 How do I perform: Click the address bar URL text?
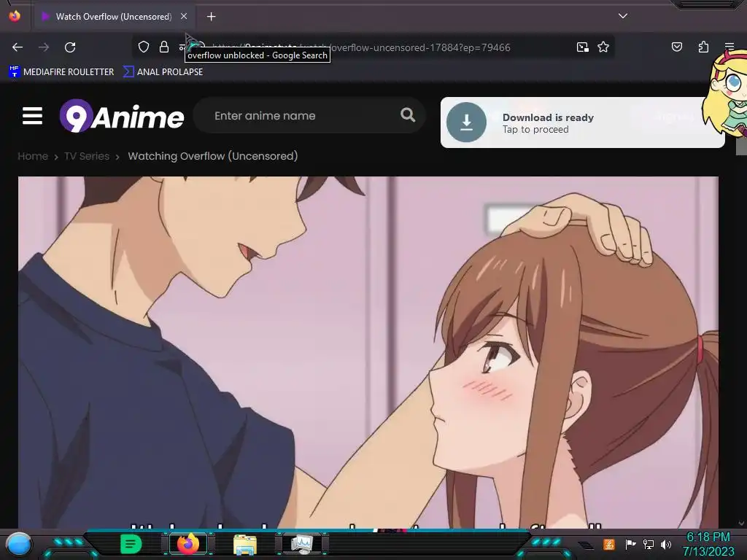click(x=361, y=47)
